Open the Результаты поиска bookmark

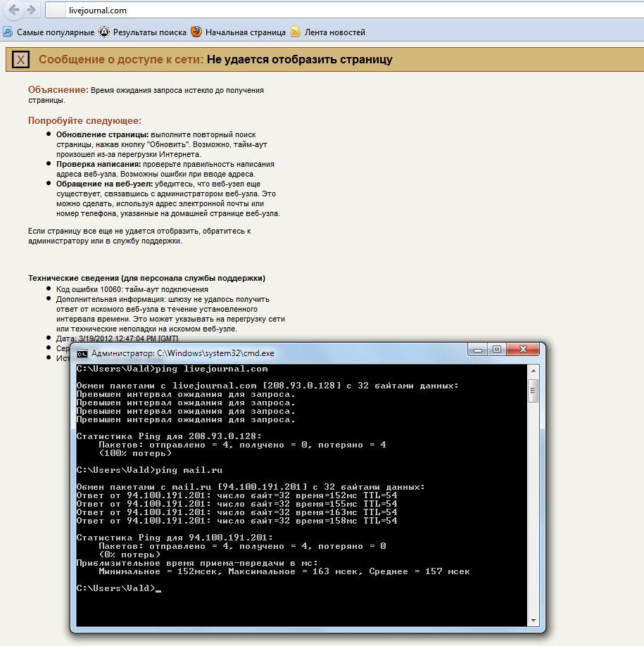pos(143,32)
